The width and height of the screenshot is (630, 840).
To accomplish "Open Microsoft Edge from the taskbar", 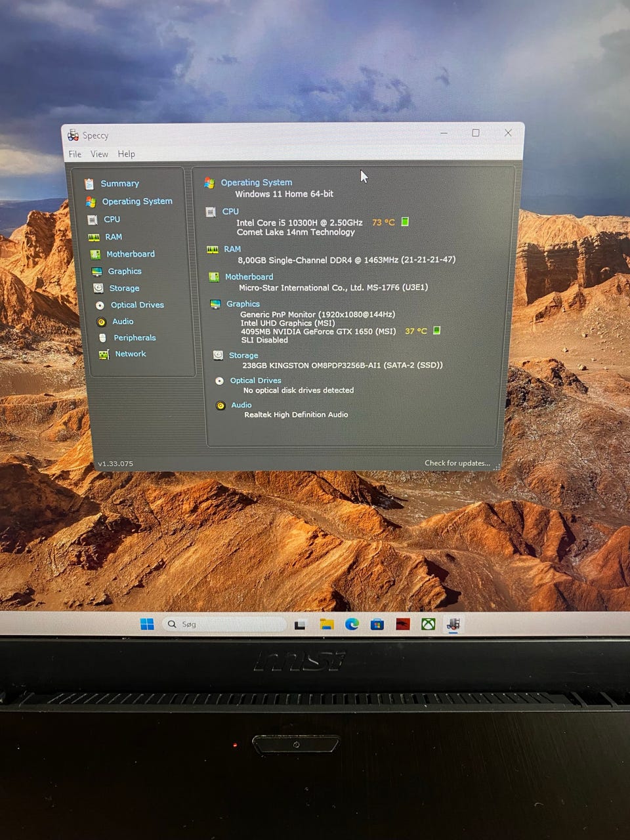I will tap(352, 624).
